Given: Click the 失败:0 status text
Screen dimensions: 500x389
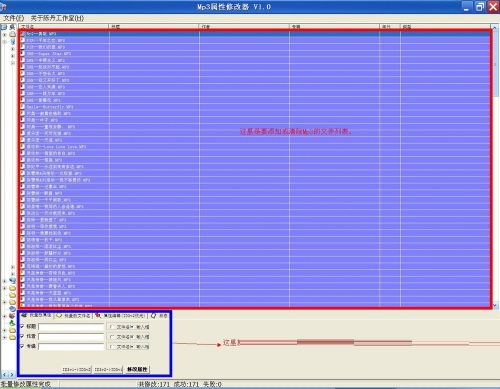Looking at the screenshot, I should point(211,384).
